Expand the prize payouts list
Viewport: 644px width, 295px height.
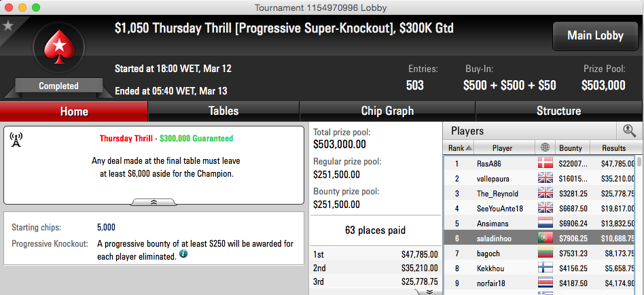(x=427, y=292)
